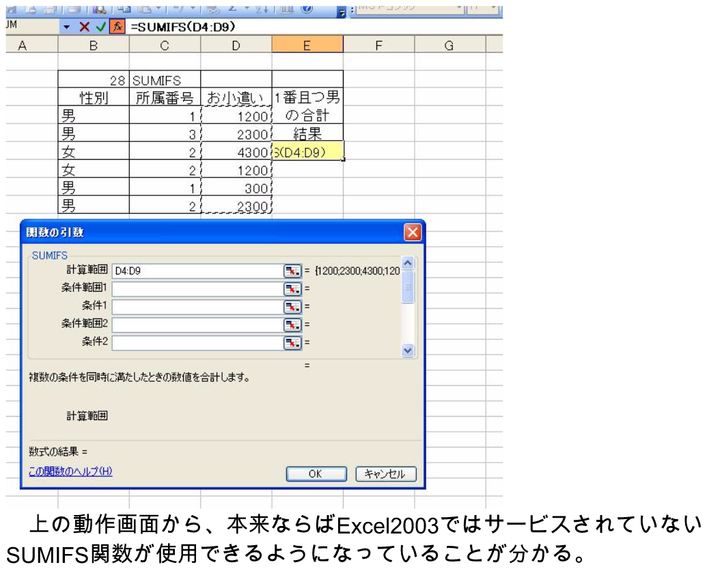Click the 1番且つ男の合計 header cell
The image size is (720, 582).
(x=307, y=106)
